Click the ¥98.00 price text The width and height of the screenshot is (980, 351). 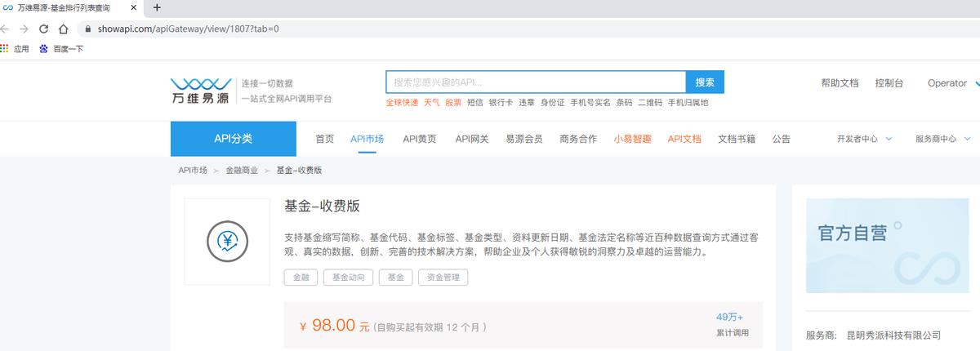(x=335, y=326)
